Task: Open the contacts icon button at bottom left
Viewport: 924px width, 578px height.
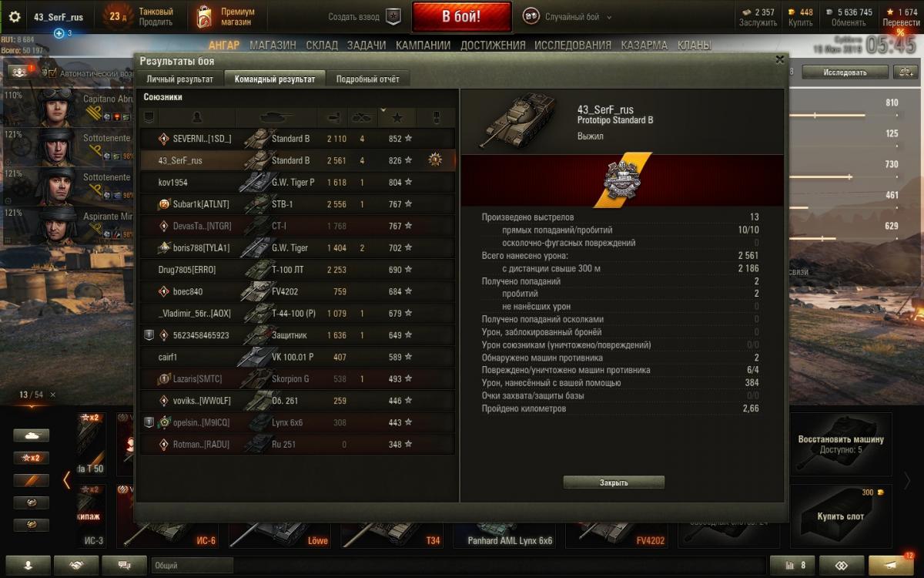Action: pyautogui.click(x=28, y=565)
